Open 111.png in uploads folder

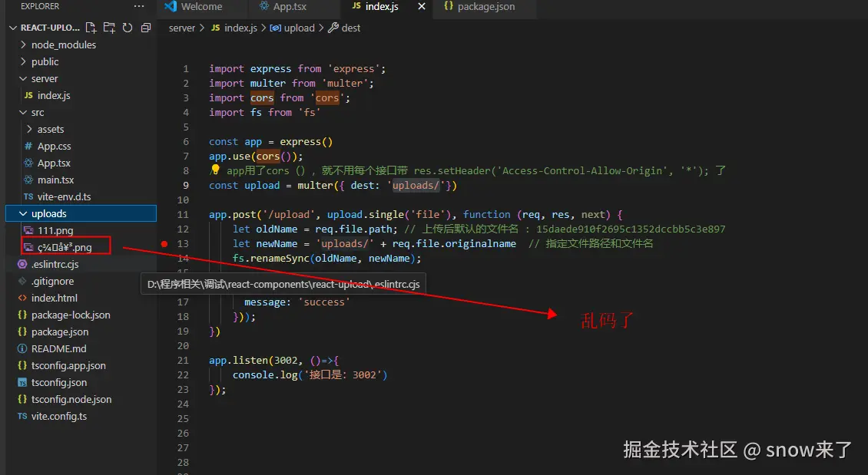click(55, 230)
